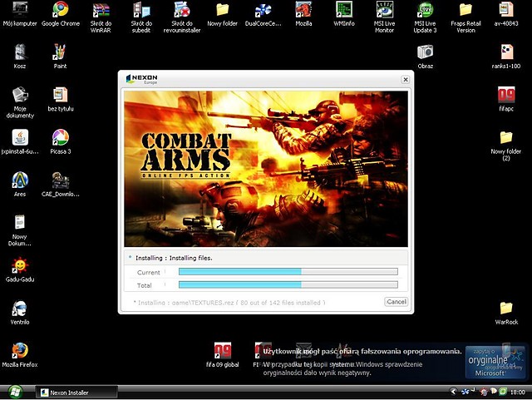532x400 pixels.
Task: Click the 'Installing : Installing files.' status text
Action: pos(174,258)
